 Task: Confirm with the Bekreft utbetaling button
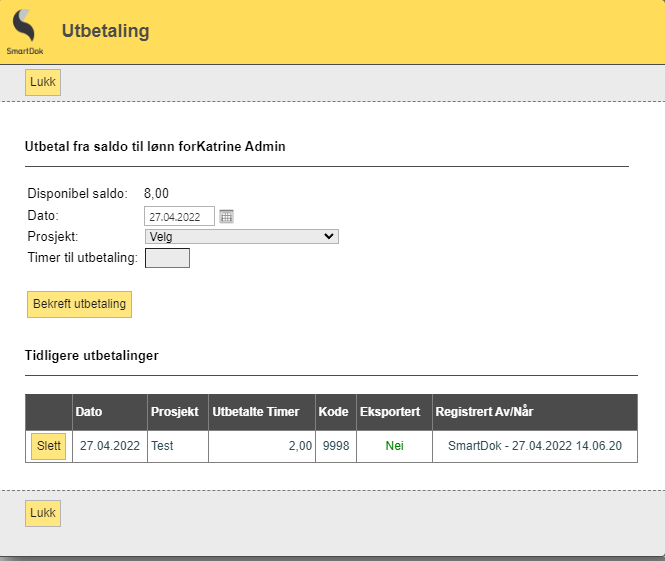[79, 304]
